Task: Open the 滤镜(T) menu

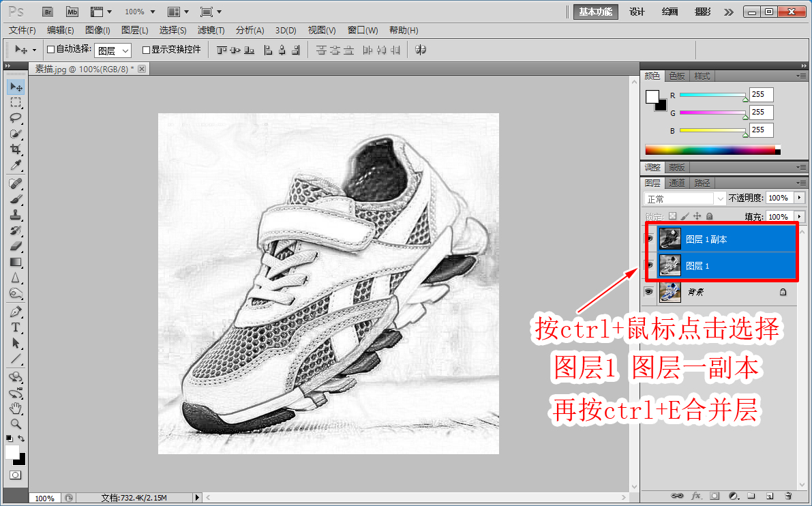Action: tap(211, 31)
